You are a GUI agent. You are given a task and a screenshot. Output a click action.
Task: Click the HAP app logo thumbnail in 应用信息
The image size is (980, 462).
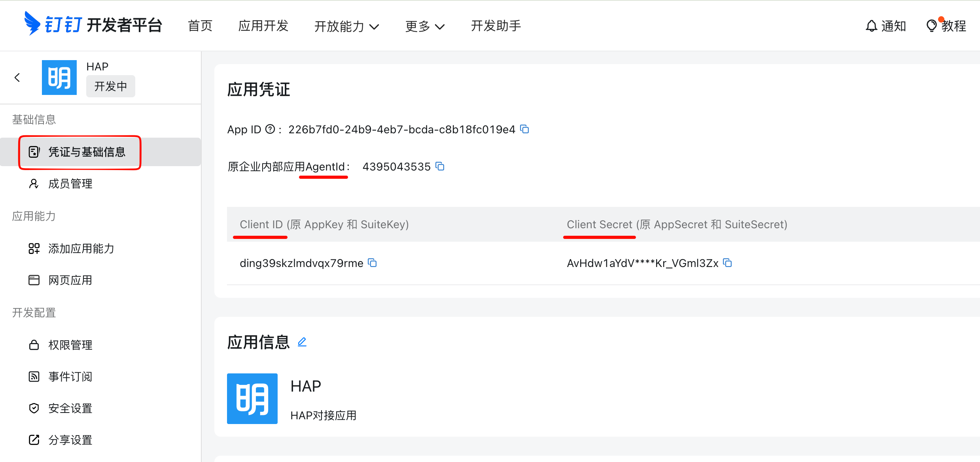pyautogui.click(x=252, y=398)
